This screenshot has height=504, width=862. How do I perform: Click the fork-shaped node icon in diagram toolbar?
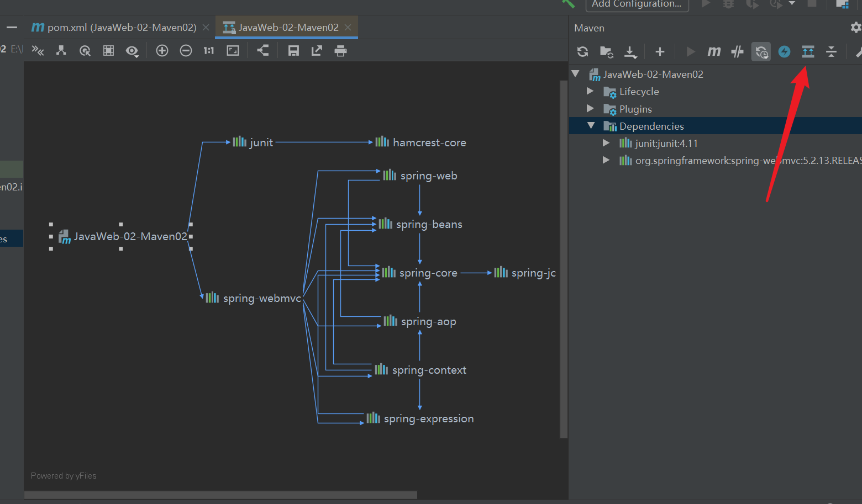pos(61,51)
